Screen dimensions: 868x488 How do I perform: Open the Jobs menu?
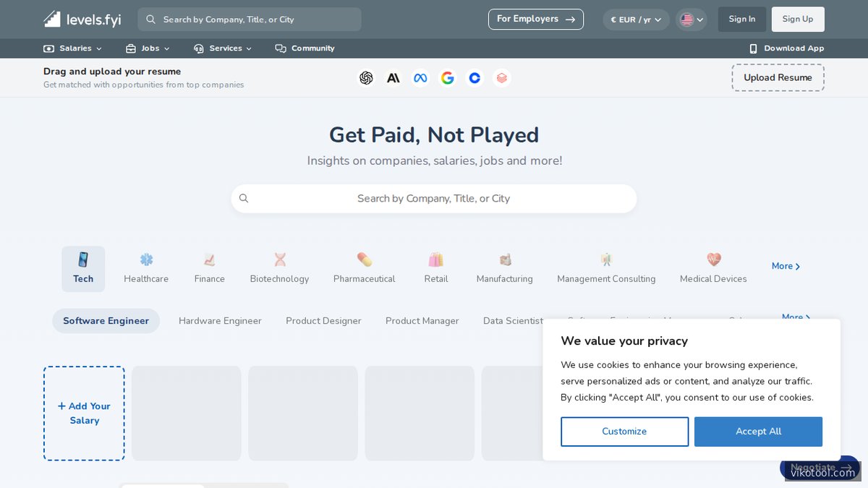[148, 48]
